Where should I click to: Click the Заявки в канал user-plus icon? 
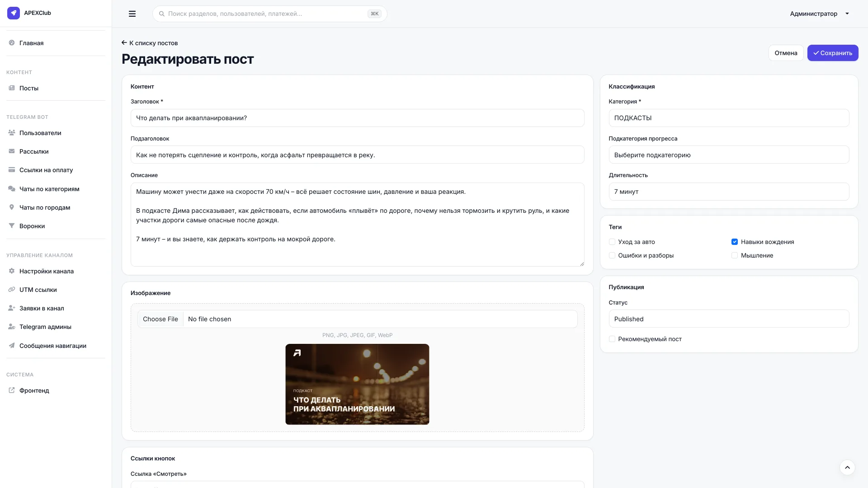(12, 308)
